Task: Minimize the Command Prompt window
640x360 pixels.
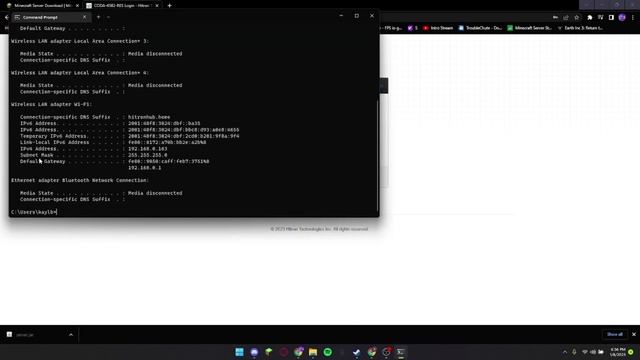Action: pos(341,16)
